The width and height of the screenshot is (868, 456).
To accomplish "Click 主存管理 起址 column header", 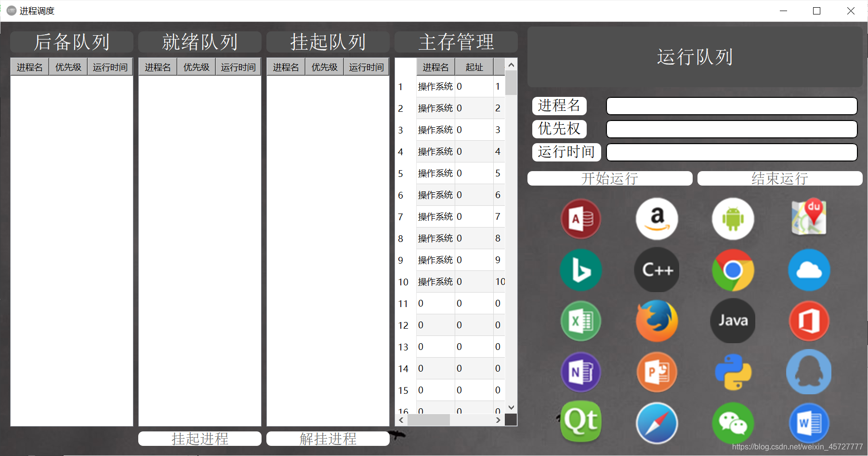I will (x=474, y=67).
